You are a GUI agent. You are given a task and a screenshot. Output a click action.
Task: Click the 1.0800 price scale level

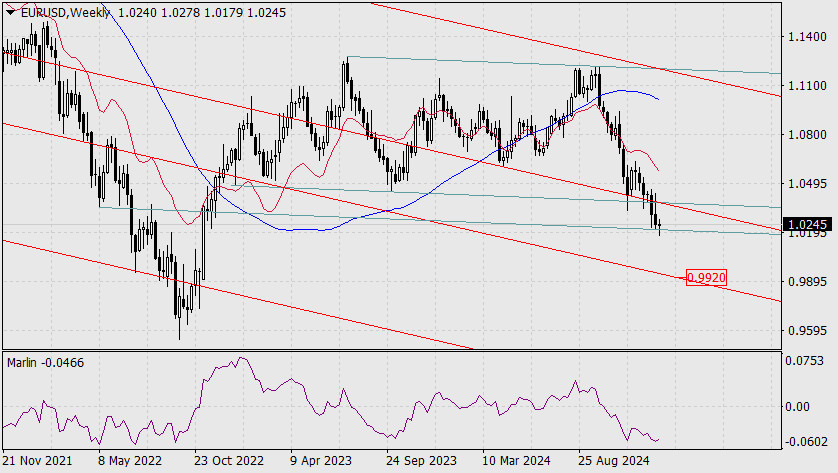tap(807, 135)
